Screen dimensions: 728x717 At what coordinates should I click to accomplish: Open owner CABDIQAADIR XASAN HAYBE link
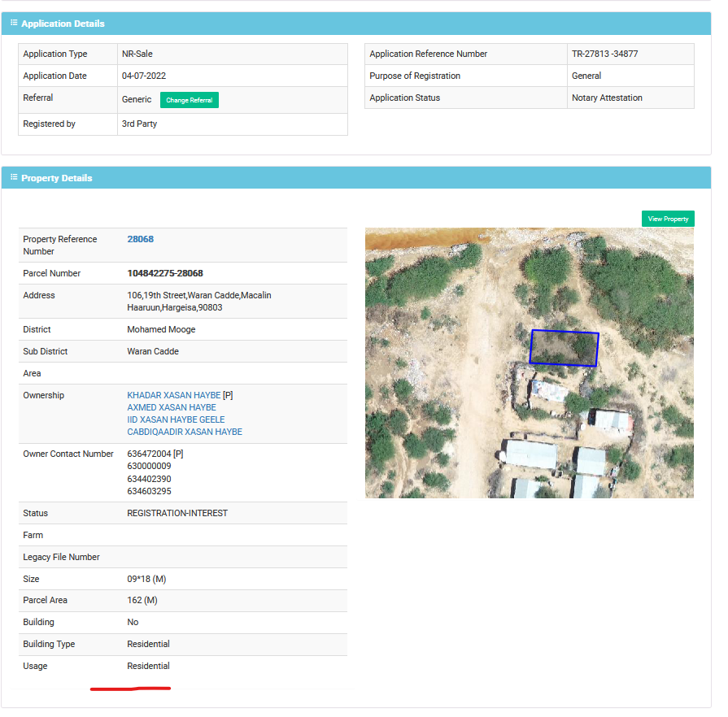point(185,432)
